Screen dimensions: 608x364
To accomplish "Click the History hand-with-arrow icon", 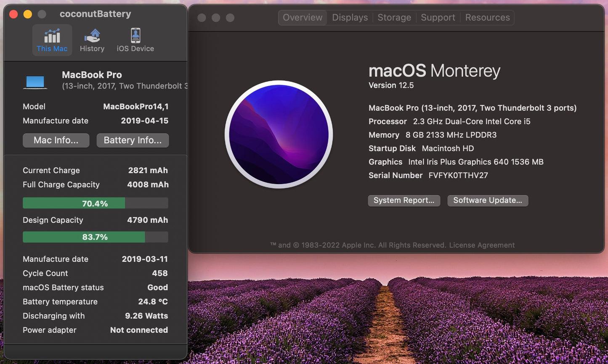I will click(92, 35).
